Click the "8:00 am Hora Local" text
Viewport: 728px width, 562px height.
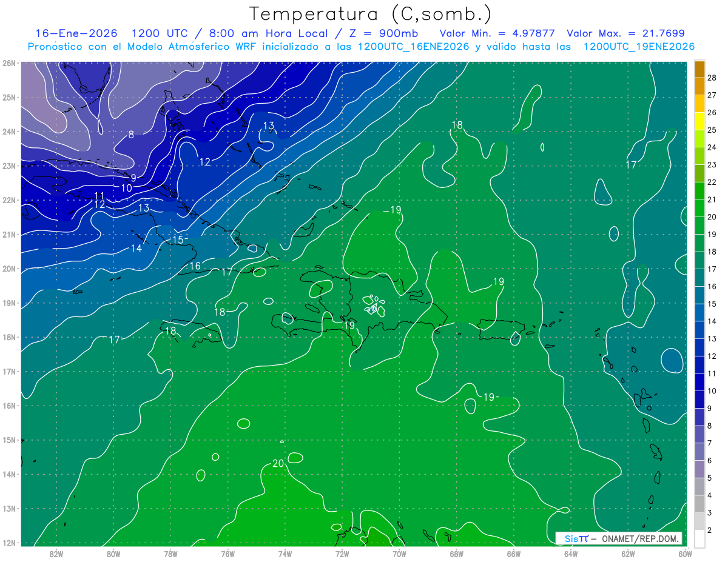coord(268,33)
